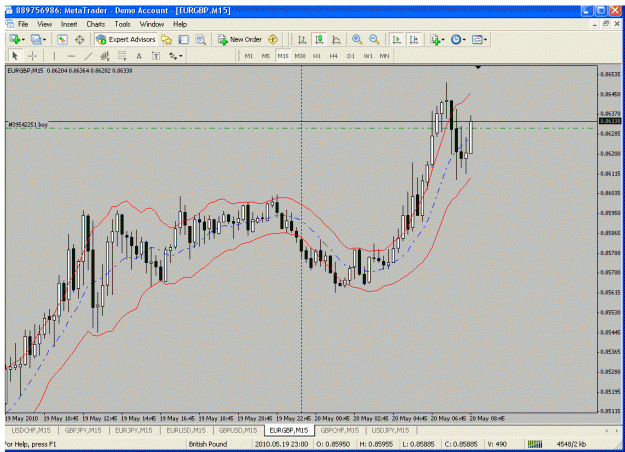Screen dimensions: 625x452
Task: Switch timeframe to H1
Action: click(317, 56)
